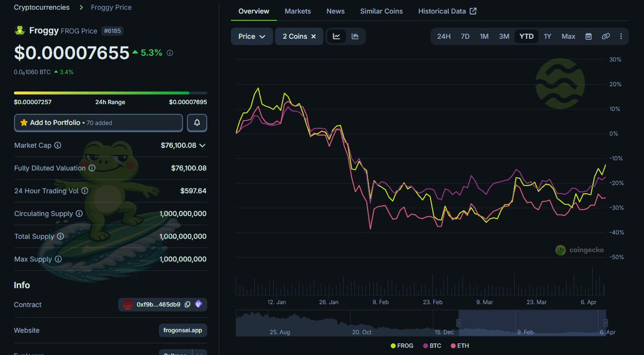Click the 24h Range progress bar
This screenshot has height=355, width=644.
coord(111,93)
